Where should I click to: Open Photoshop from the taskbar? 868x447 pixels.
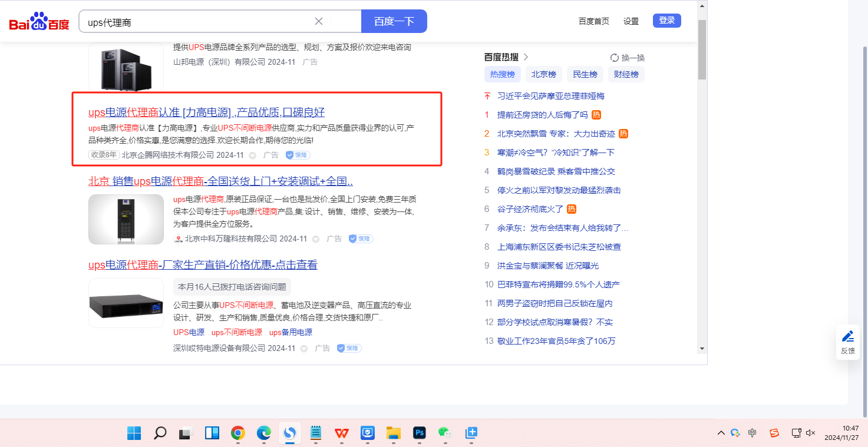pyautogui.click(x=420, y=433)
